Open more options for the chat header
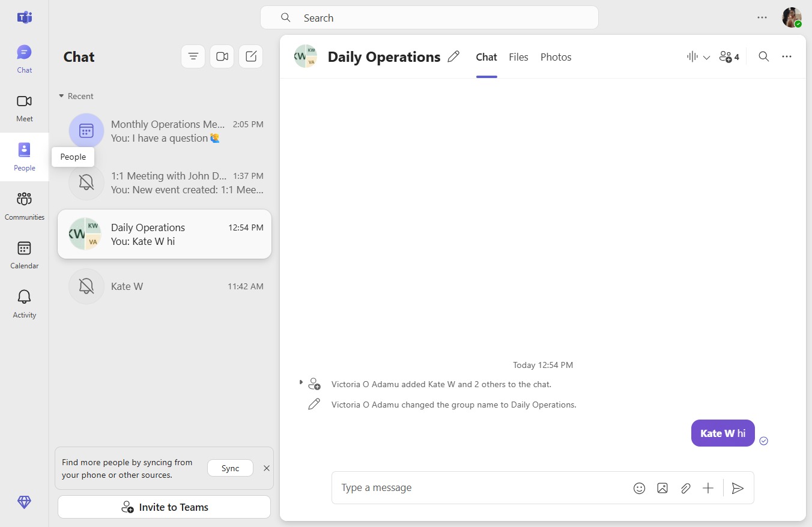 coord(787,56)
